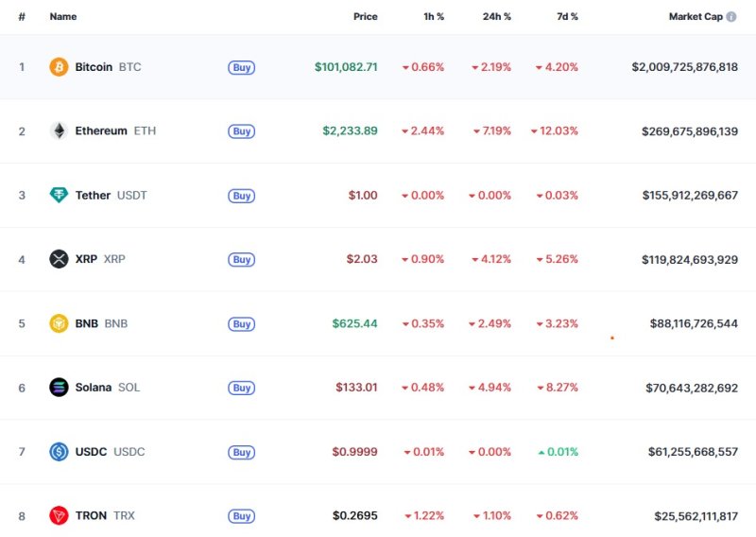Viewport: 756px width, 537px height.
Task: Open the Market Cap info tooltip icon
Action: click(x=731, y=17)
